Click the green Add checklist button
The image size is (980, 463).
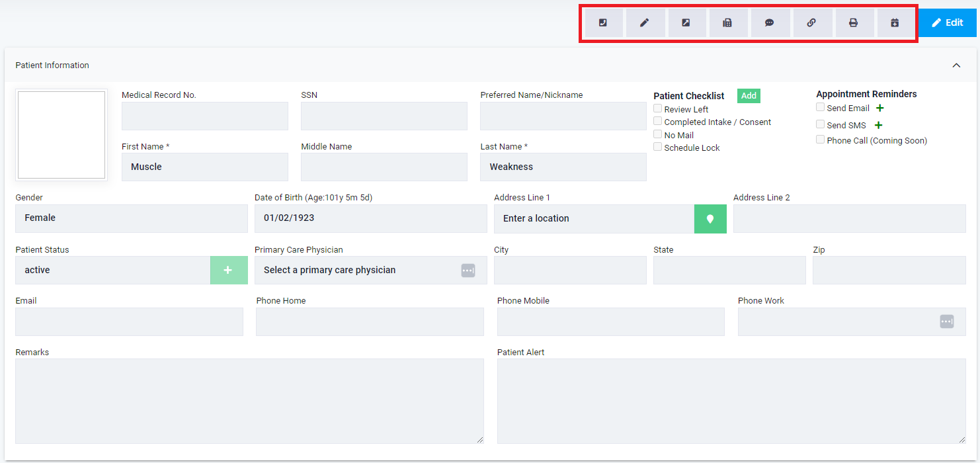749,96
